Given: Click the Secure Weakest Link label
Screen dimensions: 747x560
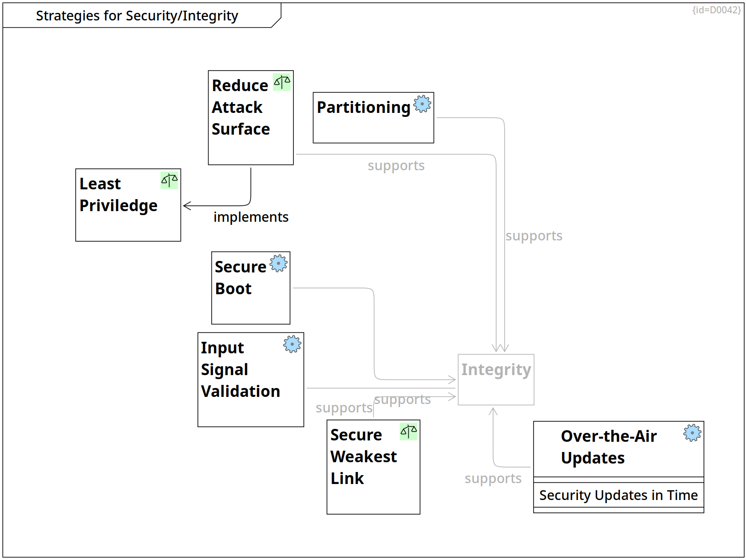Looking at the screenshot, I should click(x=363, y=456).
